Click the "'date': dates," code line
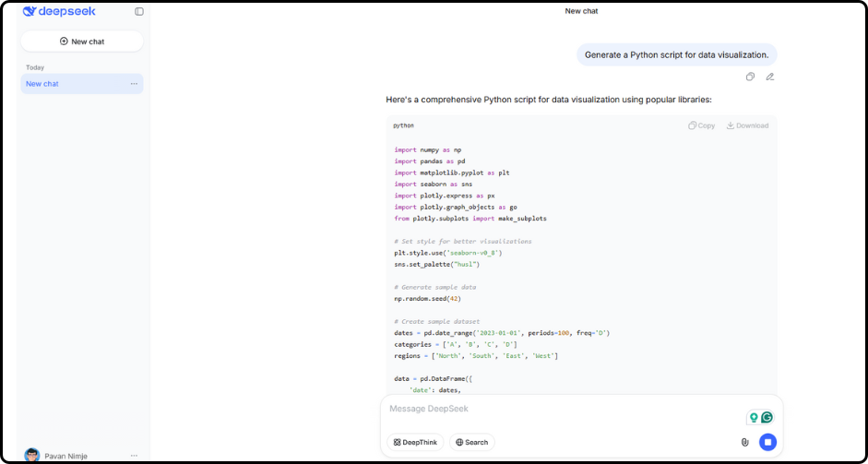868x464 pixels. (435, 390)
